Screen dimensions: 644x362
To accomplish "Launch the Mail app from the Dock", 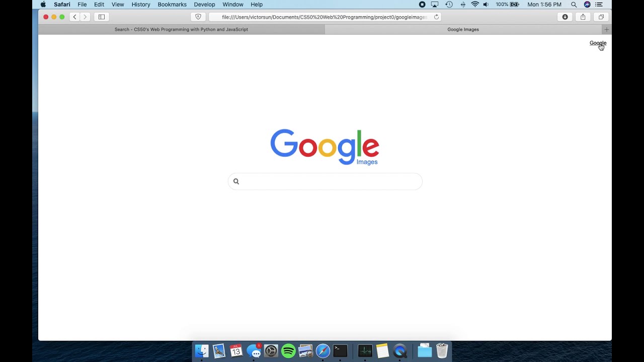I will click(219, 350).
